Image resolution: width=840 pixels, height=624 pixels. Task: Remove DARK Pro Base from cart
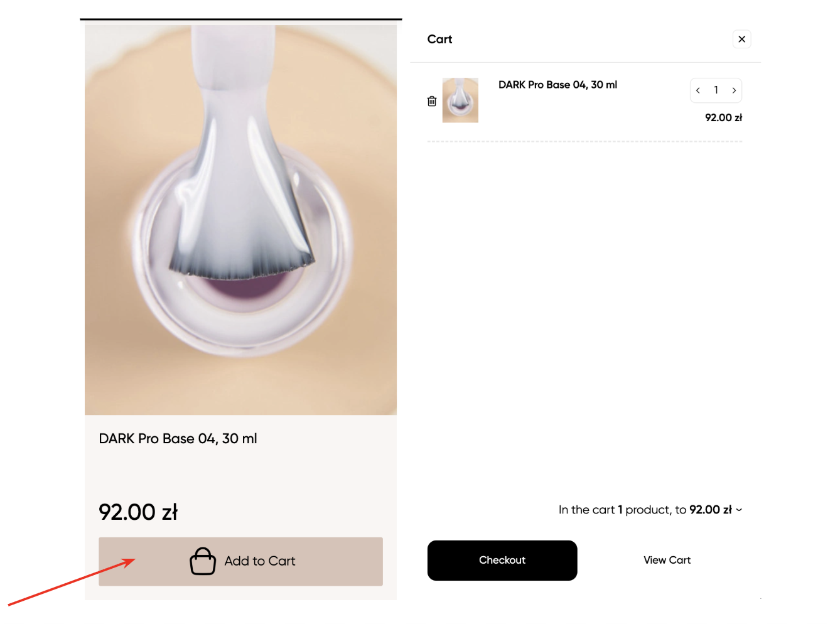[432, 101]
